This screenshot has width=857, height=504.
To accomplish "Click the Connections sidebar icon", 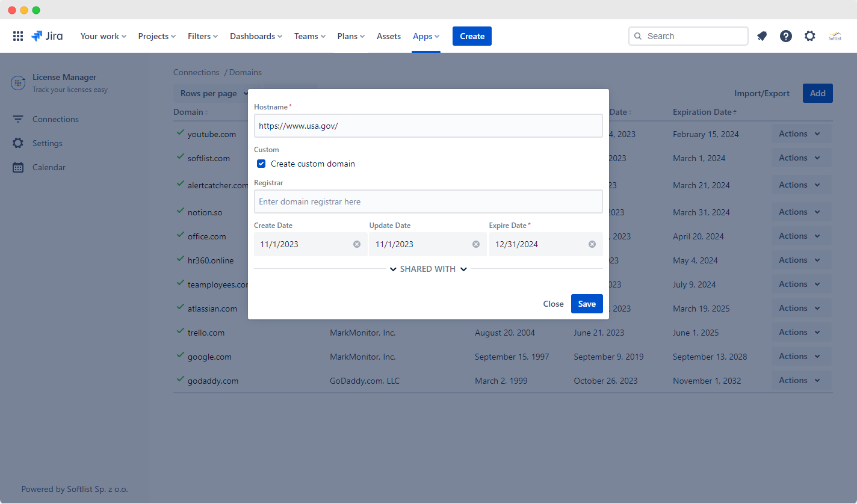I will tap(18, 119).
